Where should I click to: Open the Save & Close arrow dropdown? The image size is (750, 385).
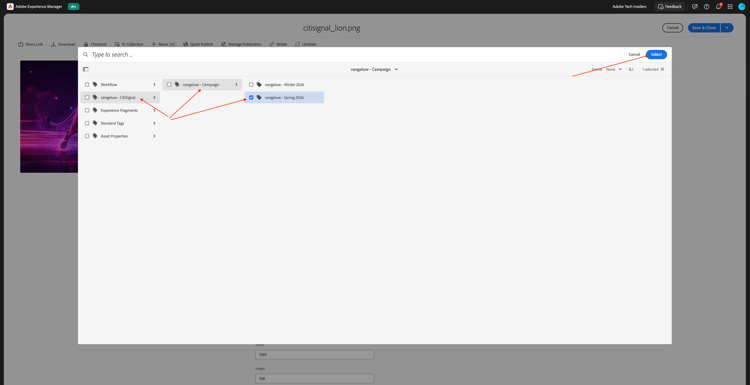[727, 28]
